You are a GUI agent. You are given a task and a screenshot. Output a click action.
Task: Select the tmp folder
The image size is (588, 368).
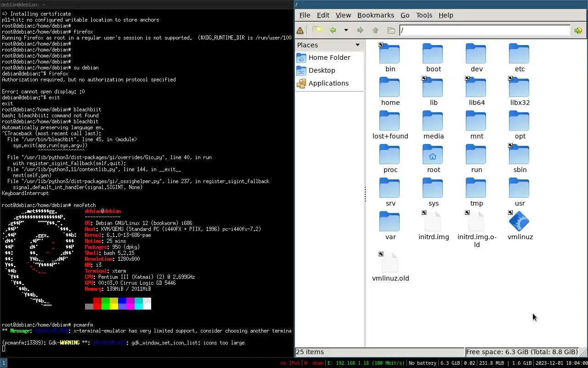[x=476, y=188]
